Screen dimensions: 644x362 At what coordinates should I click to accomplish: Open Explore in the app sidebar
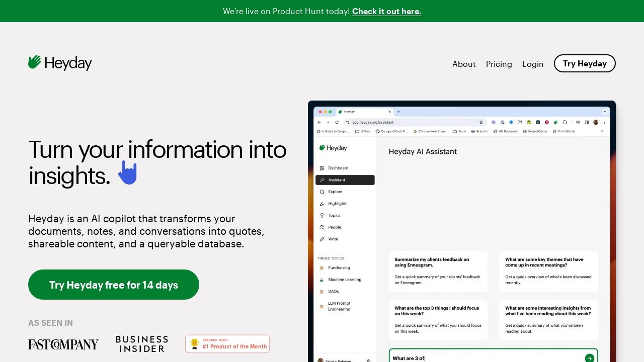click(x=345, y=192)
